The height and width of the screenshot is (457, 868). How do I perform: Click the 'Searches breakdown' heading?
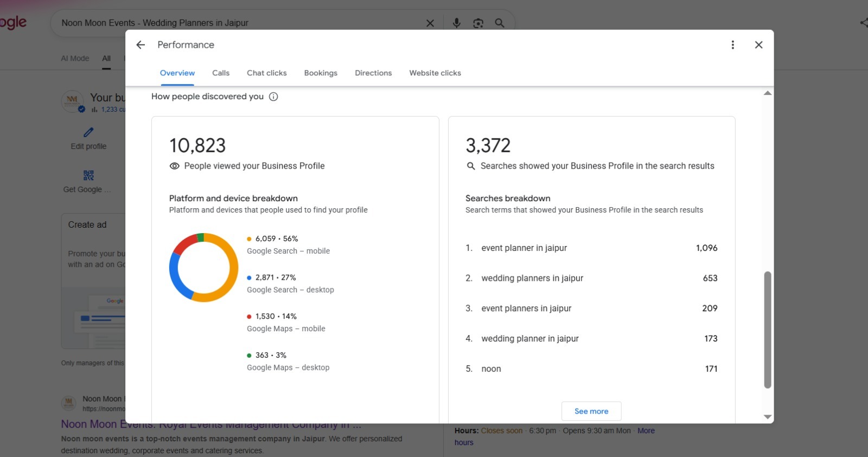pyautogui.click(x=508, y=198)
